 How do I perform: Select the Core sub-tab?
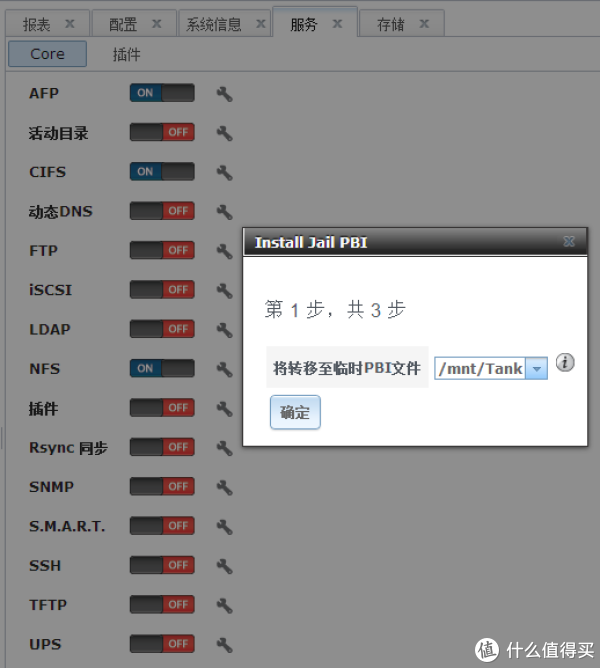point(47,54)
